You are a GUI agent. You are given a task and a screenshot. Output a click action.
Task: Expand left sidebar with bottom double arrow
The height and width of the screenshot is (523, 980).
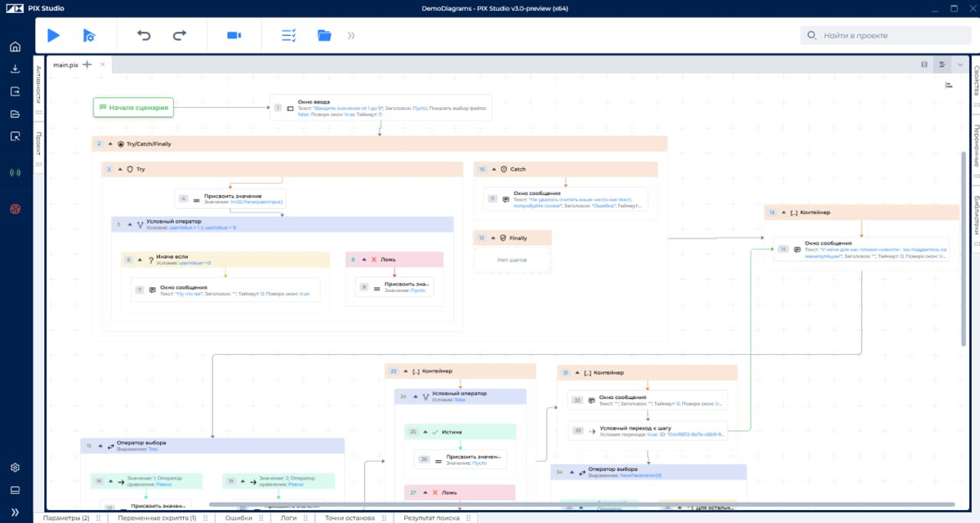point(15,512)
